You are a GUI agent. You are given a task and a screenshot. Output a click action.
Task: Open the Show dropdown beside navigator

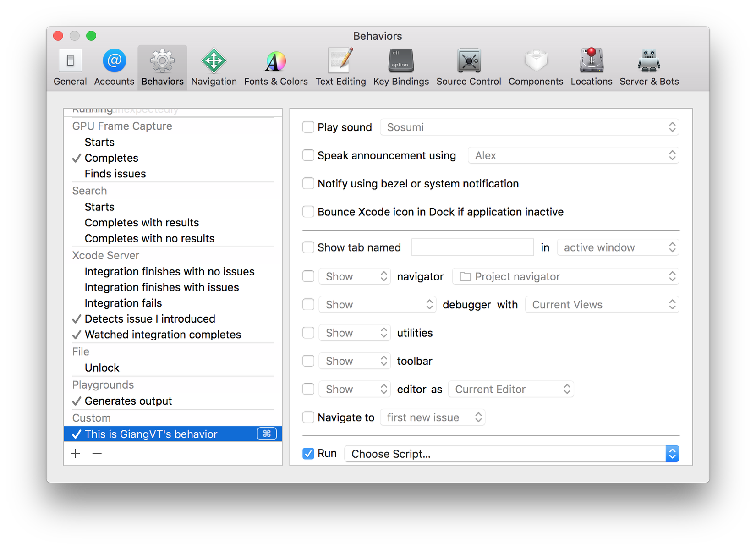pos(355,276)
